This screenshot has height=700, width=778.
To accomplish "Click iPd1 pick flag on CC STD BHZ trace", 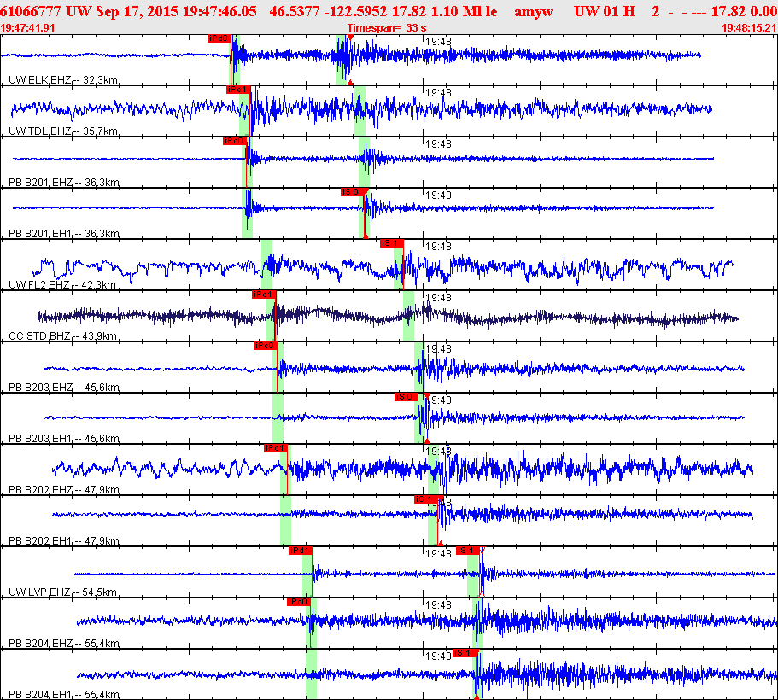I will [264, 295].
